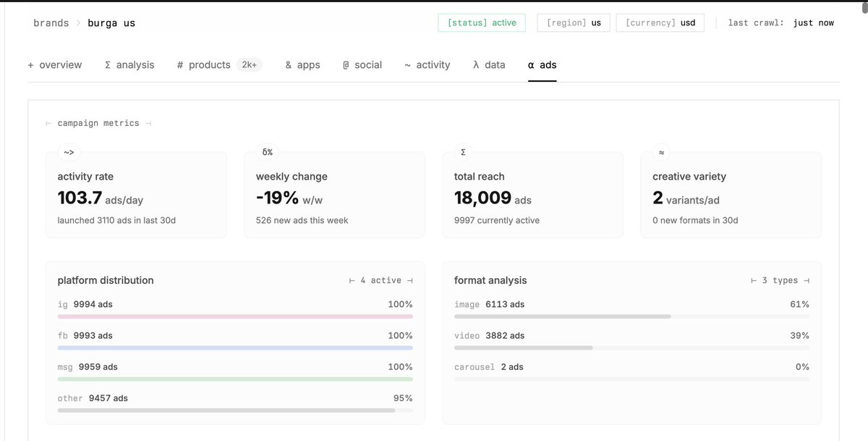Image resolution: width=868 pixels, height=441 pixels.
Task: Select the λ data icon tab
Action: [489, 64]
